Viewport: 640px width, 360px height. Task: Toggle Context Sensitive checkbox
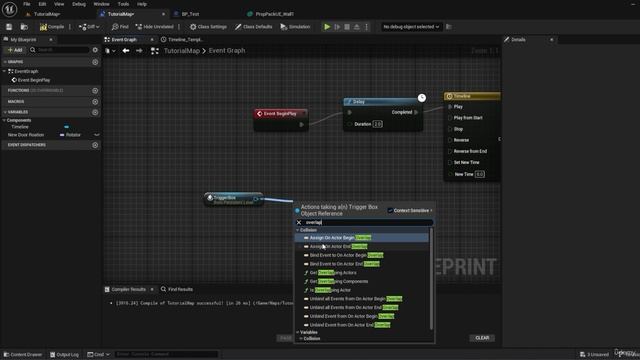(390, 211)
